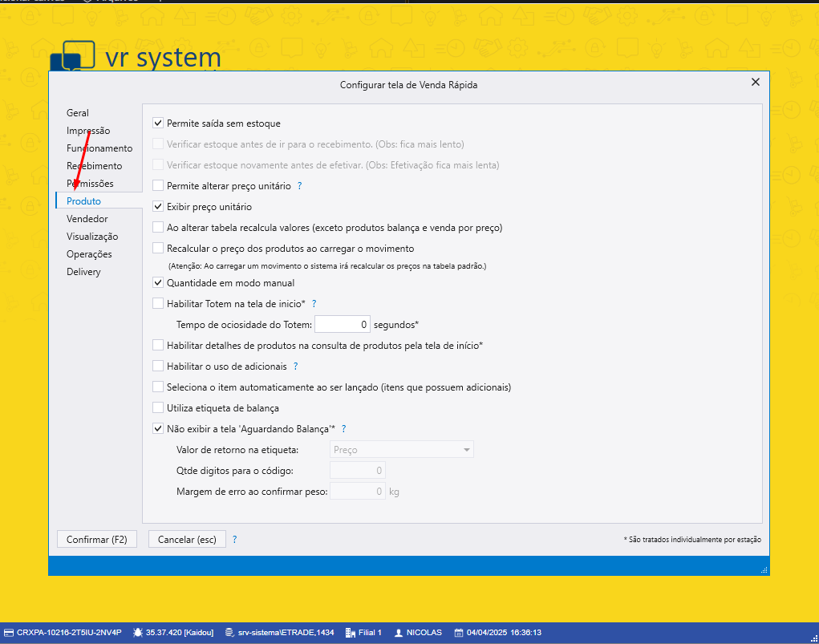
Task: Click the calendar icon in status bar
Action: tap(459, 633)
